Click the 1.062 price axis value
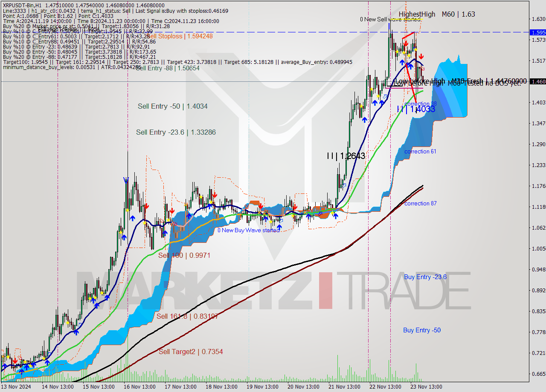Image resolution: width=546 pixels, height=392 pixels. point(538,228)
